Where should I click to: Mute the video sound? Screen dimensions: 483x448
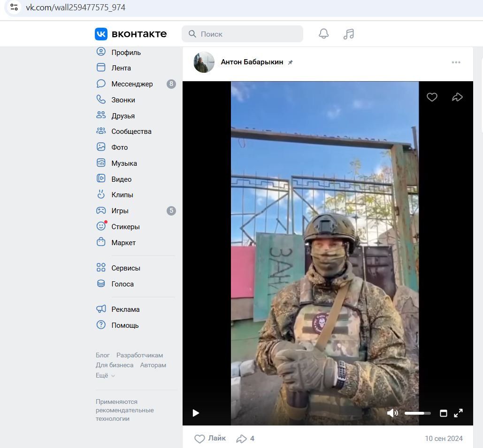[392, 413]
